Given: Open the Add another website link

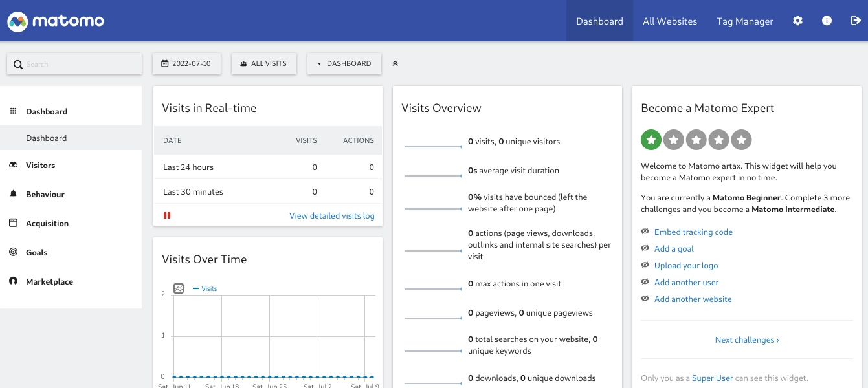Looking at the screenshot, I should pos(693,299).
